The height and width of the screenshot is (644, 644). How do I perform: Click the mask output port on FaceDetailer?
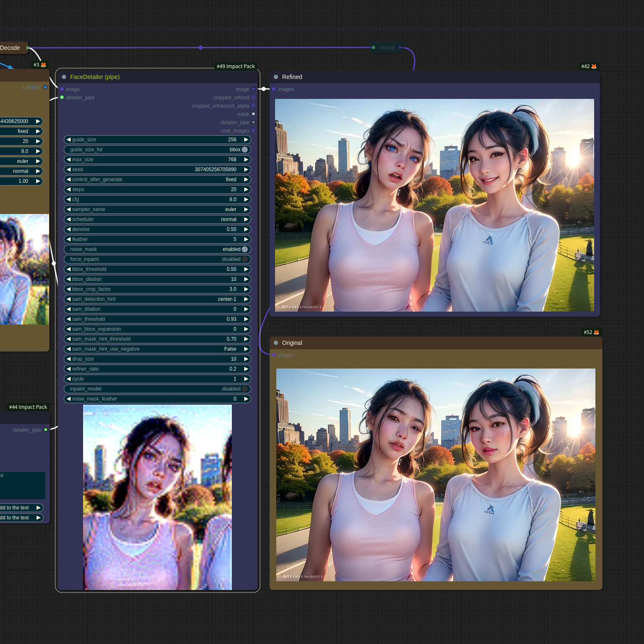(x=253, y=114)
